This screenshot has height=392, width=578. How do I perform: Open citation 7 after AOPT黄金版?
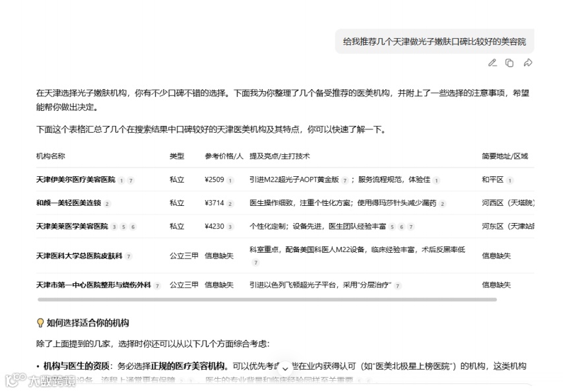[x=345, y=181]
